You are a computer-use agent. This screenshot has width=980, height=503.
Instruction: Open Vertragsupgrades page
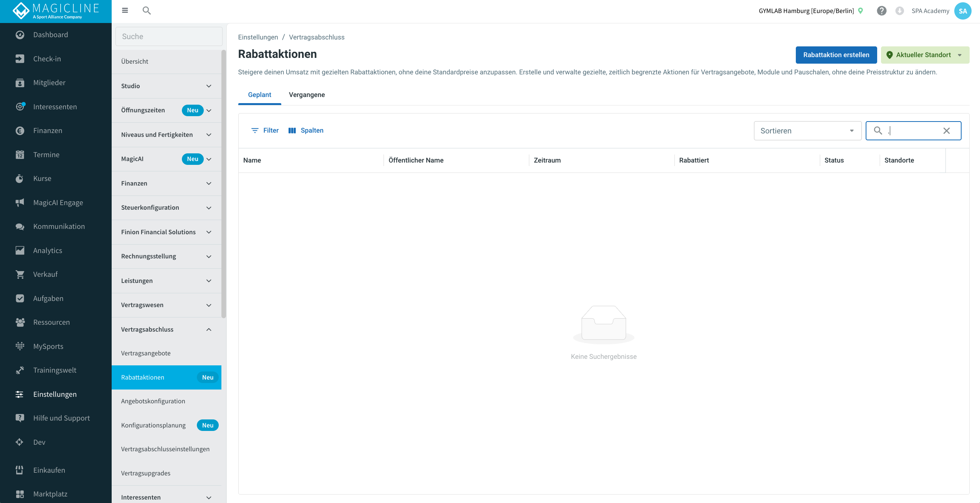click(x=167, y=473)
